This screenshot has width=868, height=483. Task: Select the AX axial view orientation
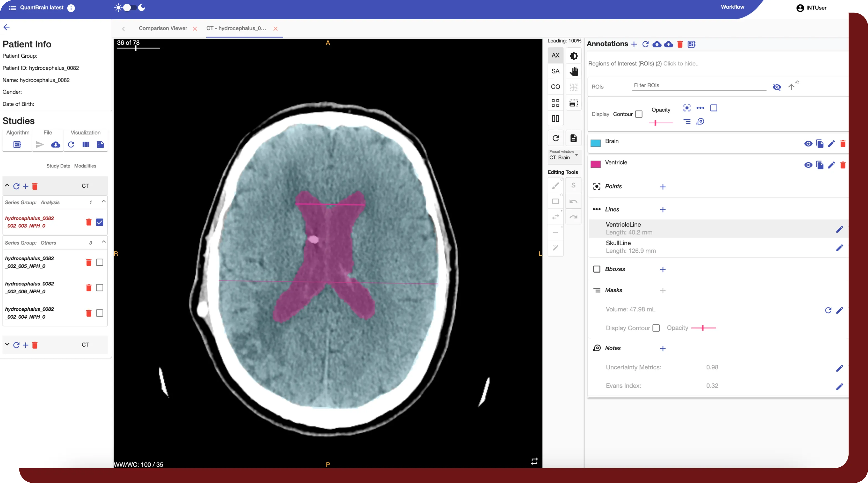[x=555, y=55]
